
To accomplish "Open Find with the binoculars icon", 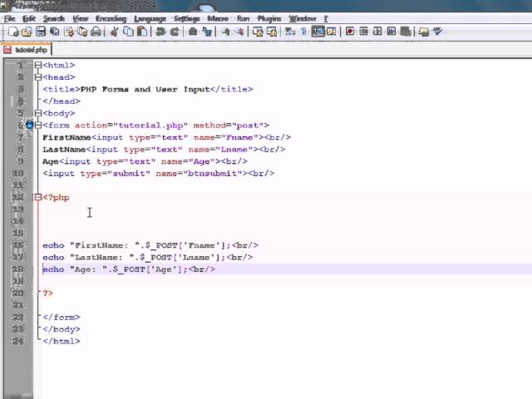I will 193,32.
